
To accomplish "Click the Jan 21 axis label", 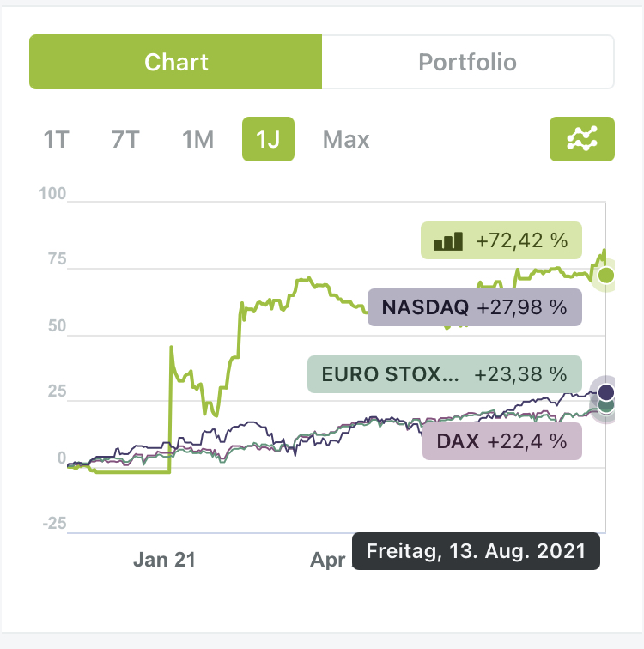I will pyautogui.click(x=164, y=560).
